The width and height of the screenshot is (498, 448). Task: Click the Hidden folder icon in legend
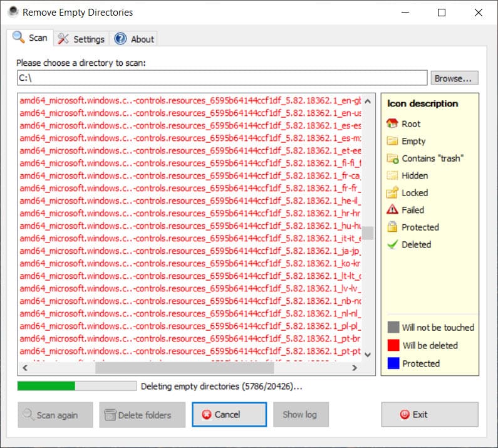pyautogui.click(x=393, y=175)
